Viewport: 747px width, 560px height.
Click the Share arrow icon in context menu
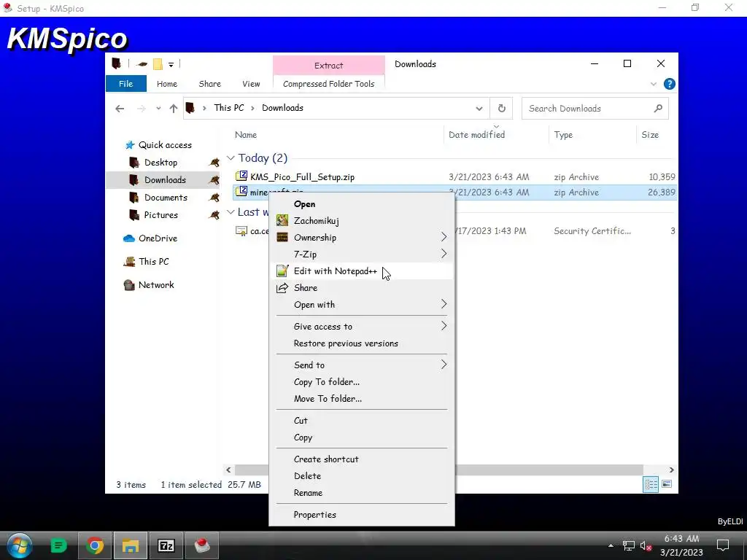tap(282, 287)
